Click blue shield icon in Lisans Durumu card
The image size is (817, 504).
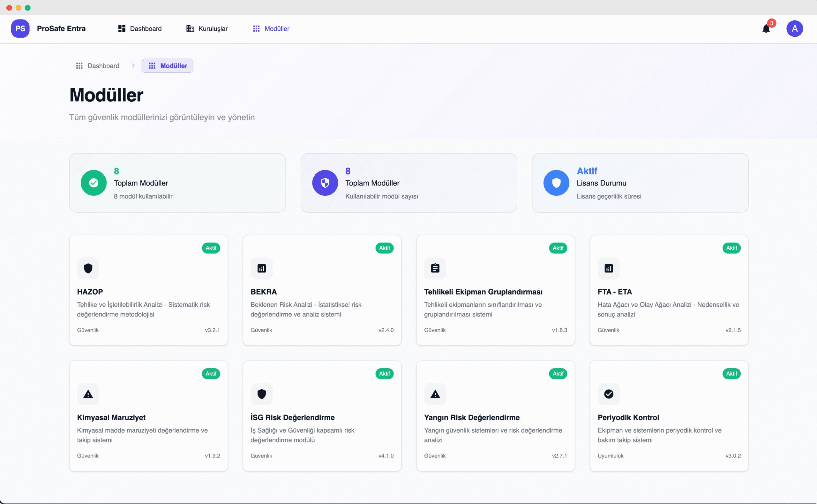[x=556, y=183]
